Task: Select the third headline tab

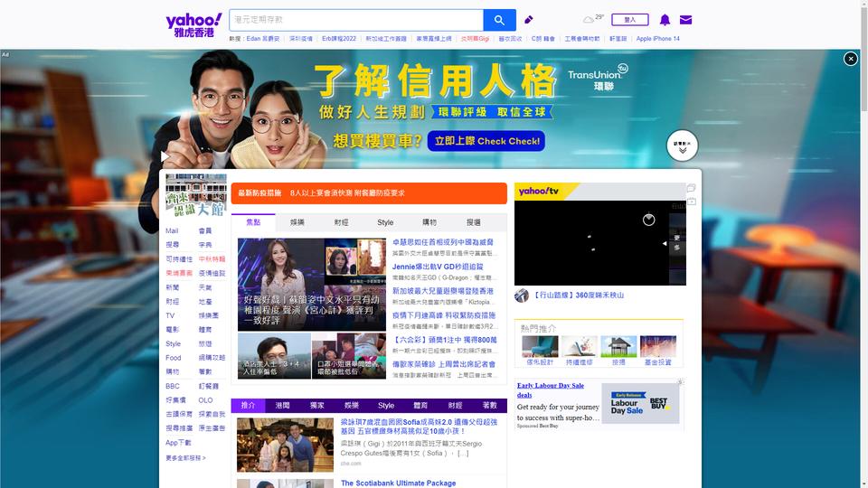Action: [342, 222]
